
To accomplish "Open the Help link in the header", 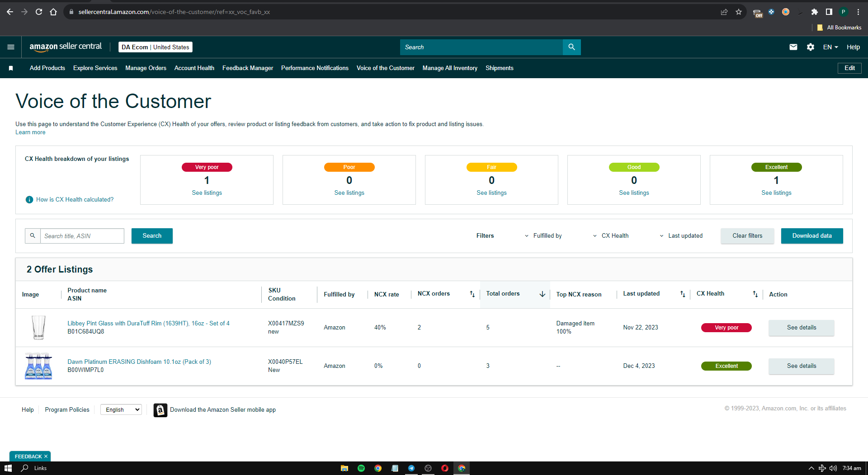I will pos(853,47).
